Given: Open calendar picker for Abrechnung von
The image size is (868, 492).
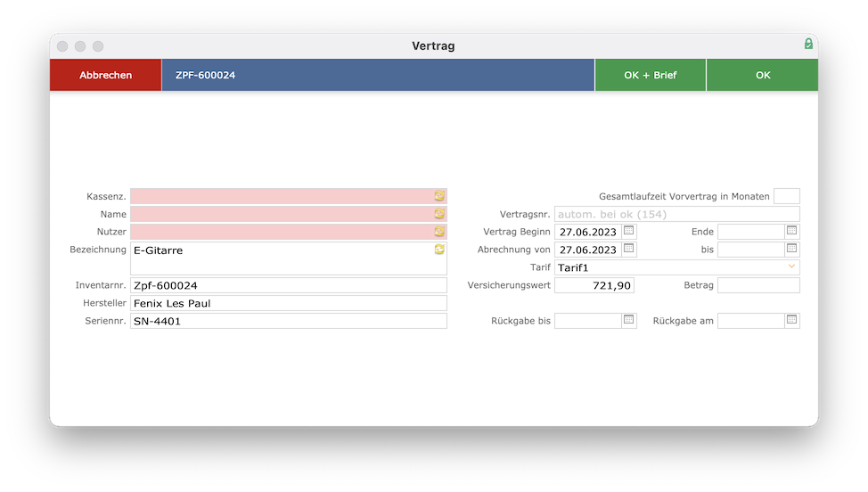Looking at the screenshot, I should tap(628, 249).
